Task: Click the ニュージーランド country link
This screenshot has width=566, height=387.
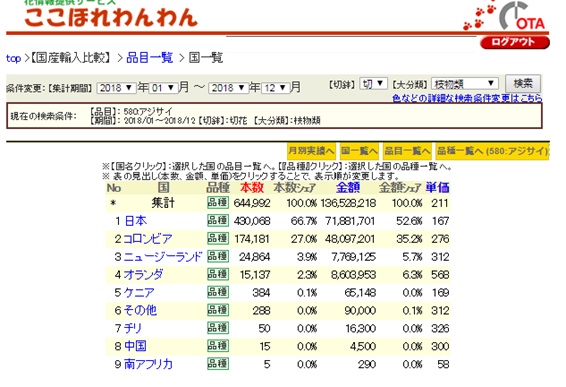Action: (x=163, y=257)
